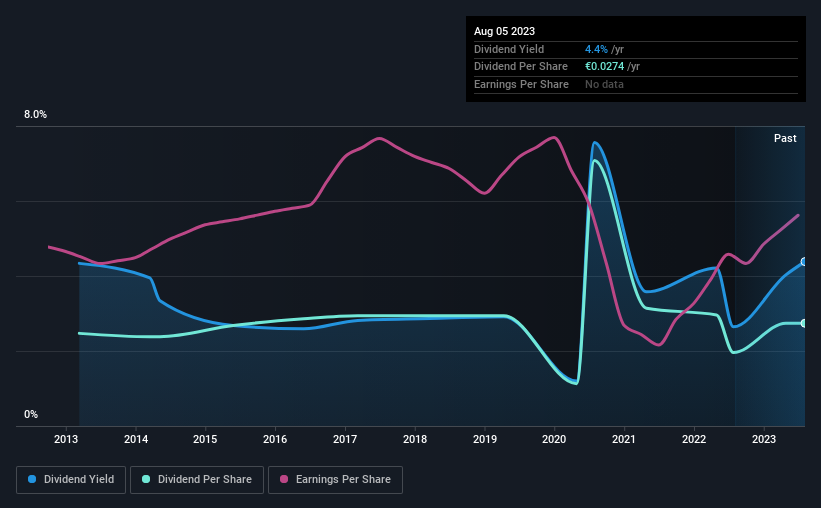Click the blue Dividend Yield legend dot
This screenshot has height=508, width=821.
point(32,479)
